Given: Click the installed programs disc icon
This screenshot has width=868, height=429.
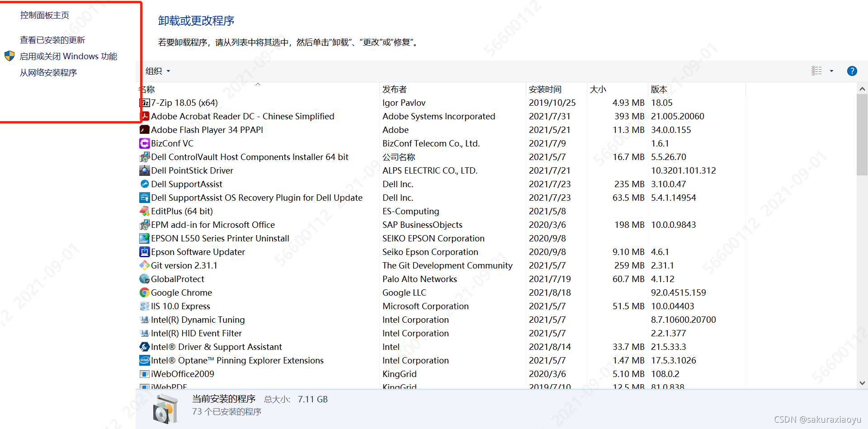Looking at the screenshot, I should [x=165, y=409].
